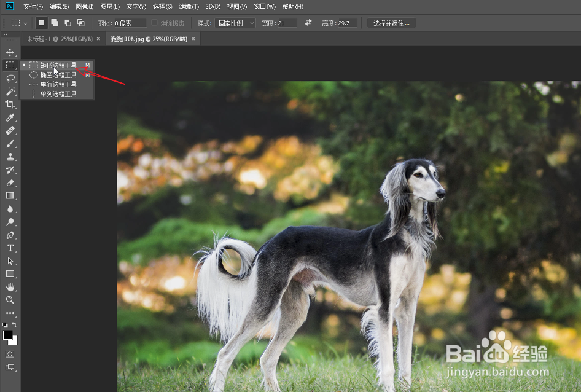
Task: Select the Path Selection tool
Action: (10, 261)
